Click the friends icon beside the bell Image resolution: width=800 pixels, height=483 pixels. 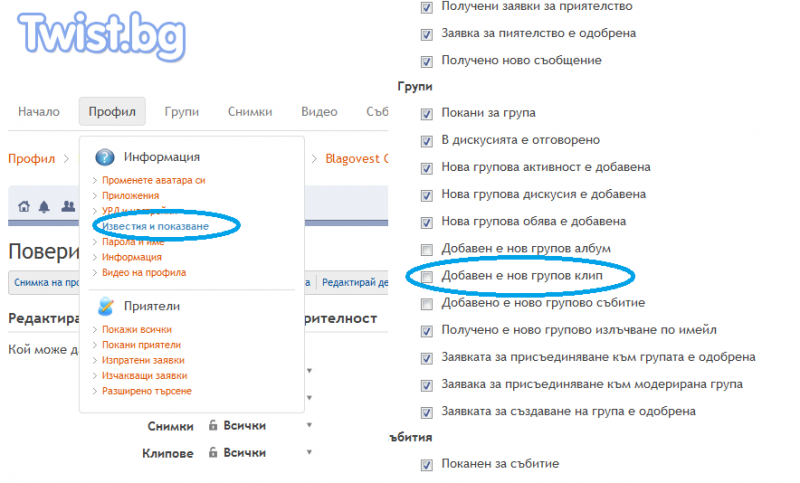[67, 207]
